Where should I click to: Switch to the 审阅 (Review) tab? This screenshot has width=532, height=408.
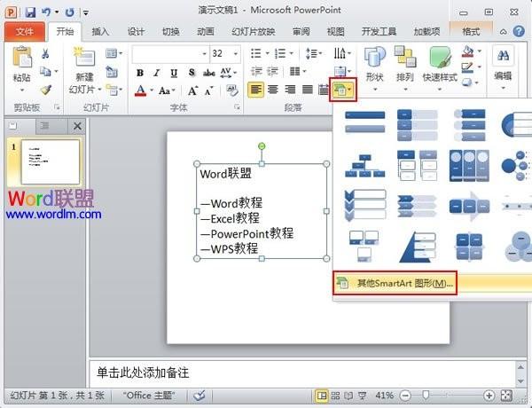[301, 32]
